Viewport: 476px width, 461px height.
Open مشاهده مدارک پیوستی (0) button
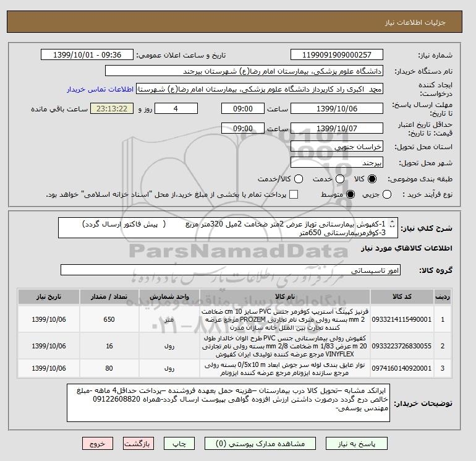(260, 444)
